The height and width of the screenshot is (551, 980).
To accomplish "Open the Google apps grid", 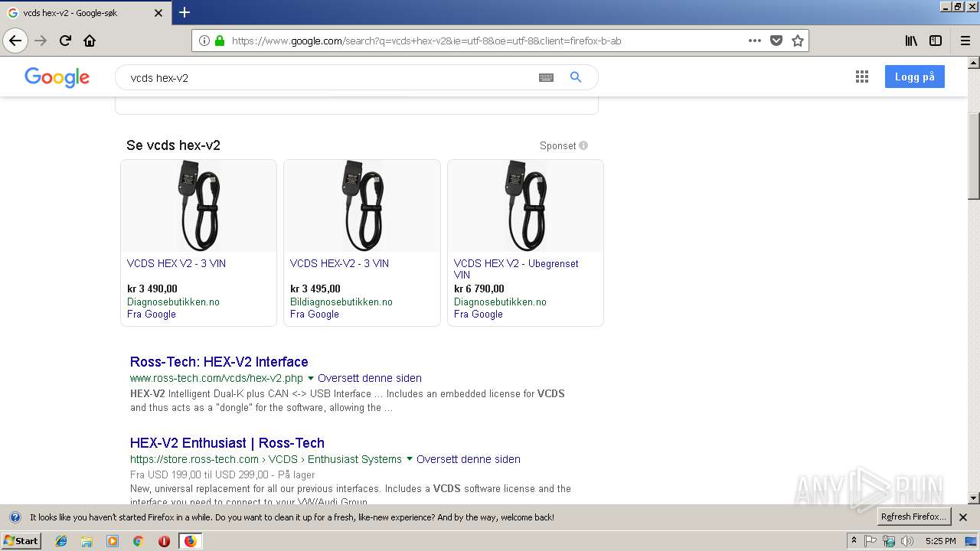I will click(x=862, y=77).
